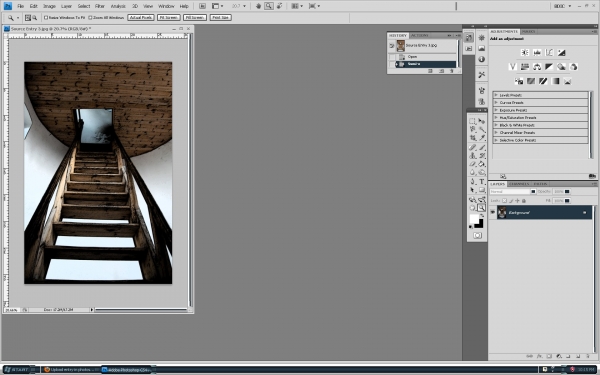Toggle Quick Mask mode
Screen dimensions: 600x375
click(477, 235)
